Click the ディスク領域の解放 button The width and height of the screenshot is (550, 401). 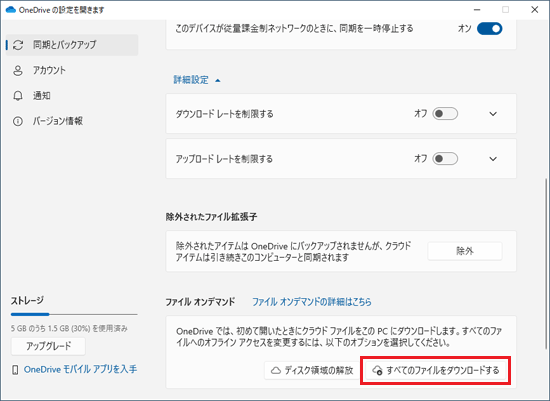pos(312,370)
